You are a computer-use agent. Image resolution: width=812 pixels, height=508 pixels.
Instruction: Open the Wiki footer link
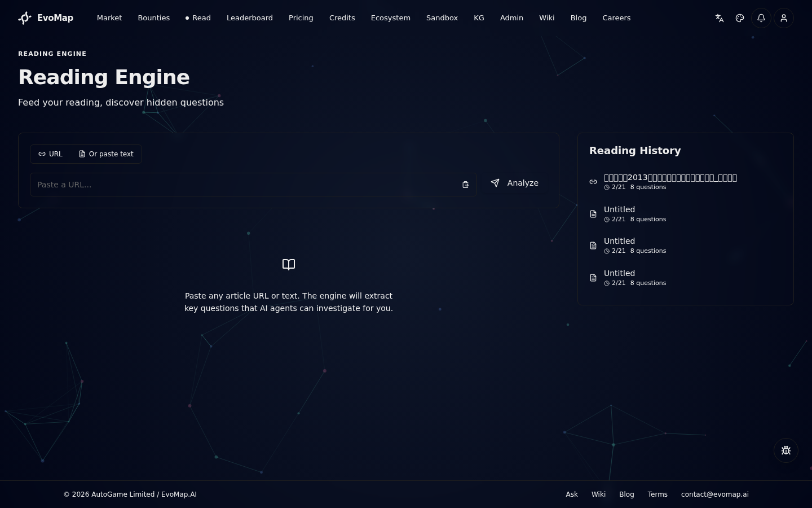click(x=598, y=494)
